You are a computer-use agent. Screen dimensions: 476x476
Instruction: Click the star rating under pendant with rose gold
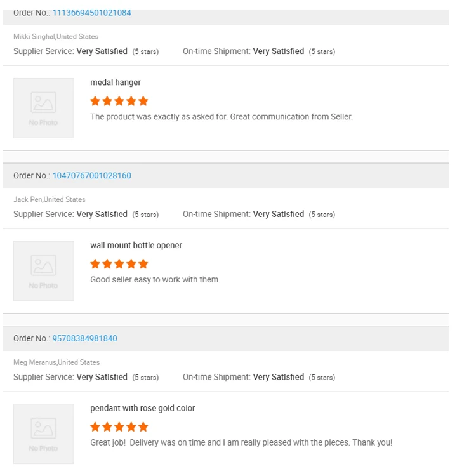[x=119, y=427]
